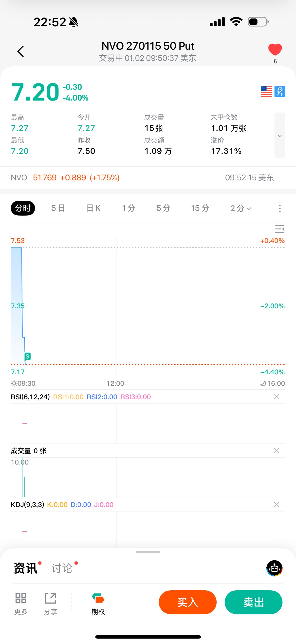Open the 2分 interval dropdown
Screen dimensions: 296x644
click(240, 208)
